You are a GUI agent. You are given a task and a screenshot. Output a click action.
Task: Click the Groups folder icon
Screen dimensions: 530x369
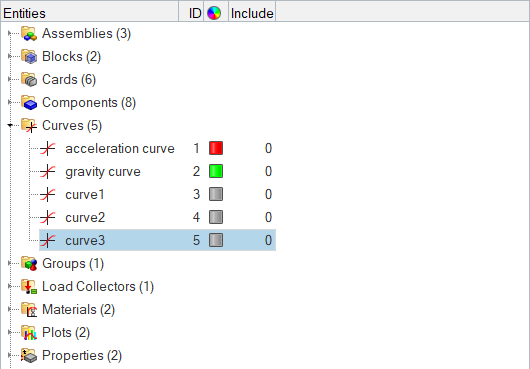29,263
